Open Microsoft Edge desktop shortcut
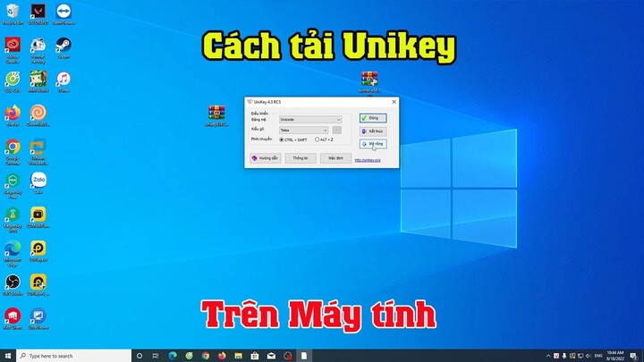The height and width of the screenshot is (362, 644). pyautogui.click(x=13, y=254)
